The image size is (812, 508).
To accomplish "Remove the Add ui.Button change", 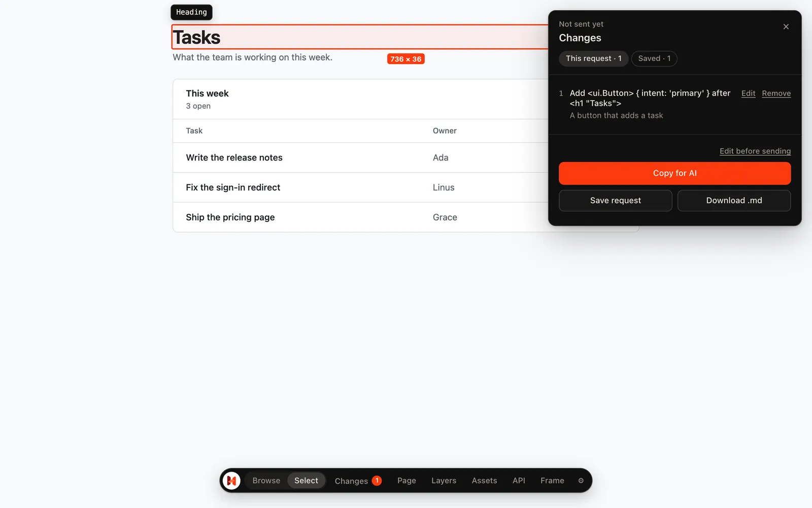I will pos(776,93).
